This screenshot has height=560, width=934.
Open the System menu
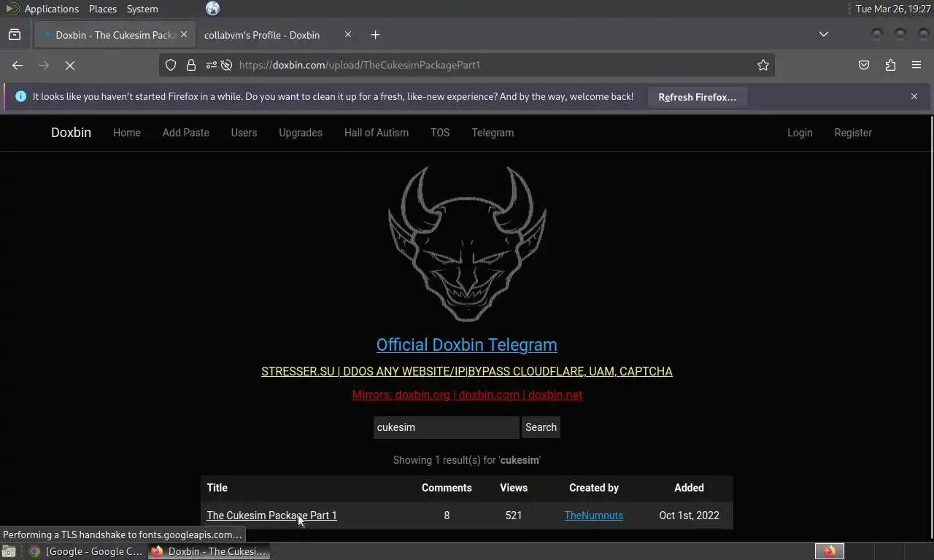pyautogui.click(x=142, y=9)
